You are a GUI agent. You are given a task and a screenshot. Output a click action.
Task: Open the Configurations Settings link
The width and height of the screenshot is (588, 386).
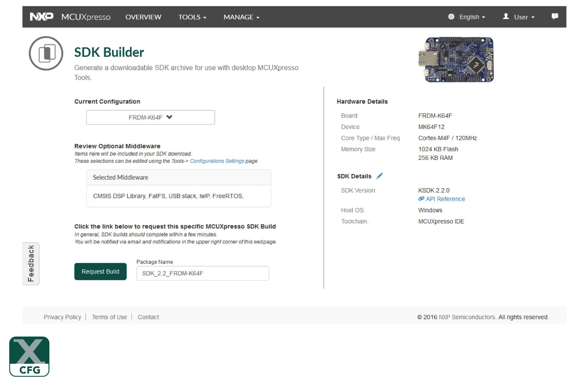pos(217,161)
